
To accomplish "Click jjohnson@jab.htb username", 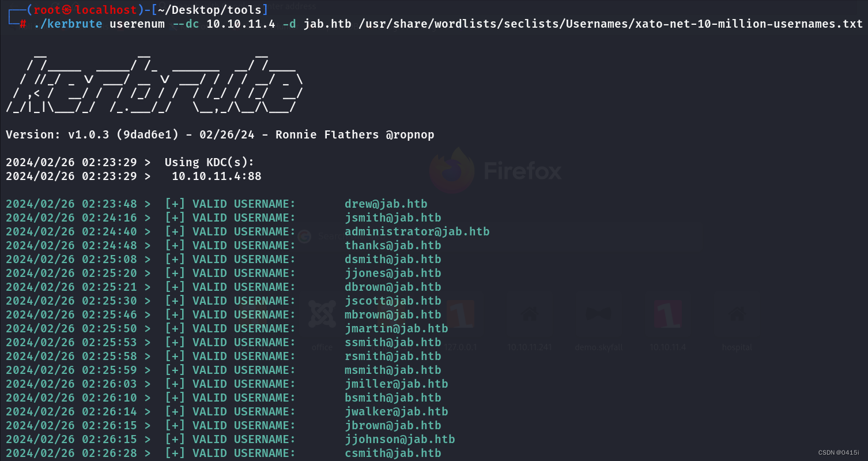I will coord(400,440).
